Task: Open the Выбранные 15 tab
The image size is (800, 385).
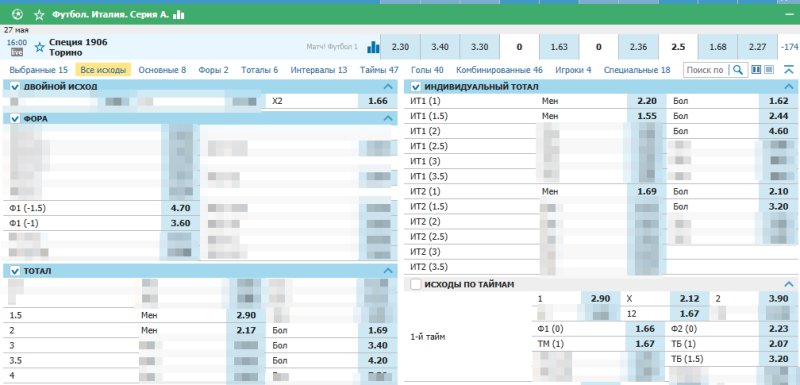Action: [x=38, y=70]
